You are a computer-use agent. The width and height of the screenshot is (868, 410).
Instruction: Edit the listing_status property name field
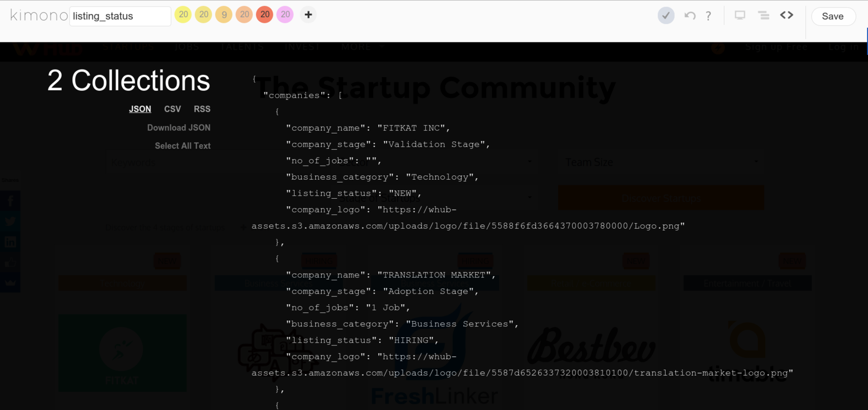[120, 16]
